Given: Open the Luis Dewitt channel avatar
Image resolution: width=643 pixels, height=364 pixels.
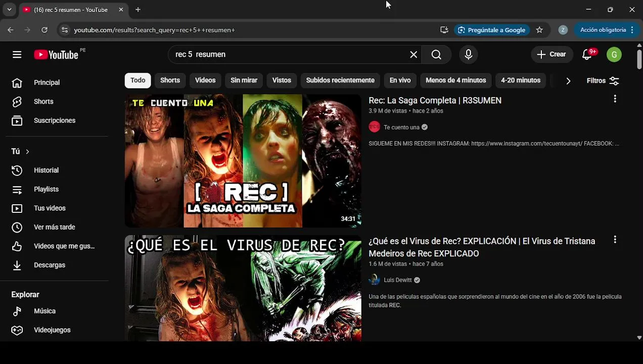Looking at the screenshot, I should click(374, 280).
